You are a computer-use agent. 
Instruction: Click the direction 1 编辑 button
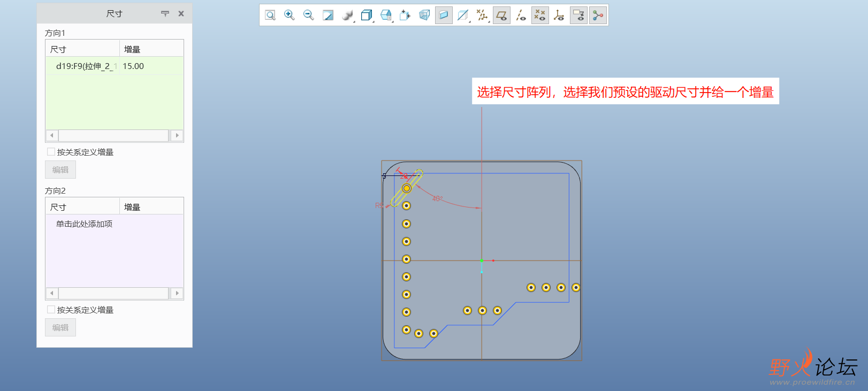coord(60,170)
